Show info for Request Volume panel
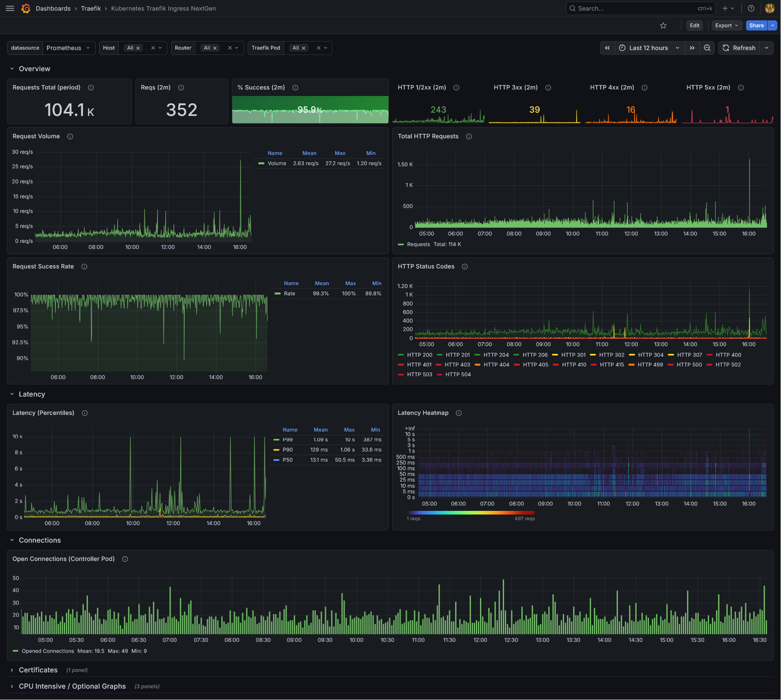Image resolution: width=781 pixels, height=700 pixels. (70, 136)
